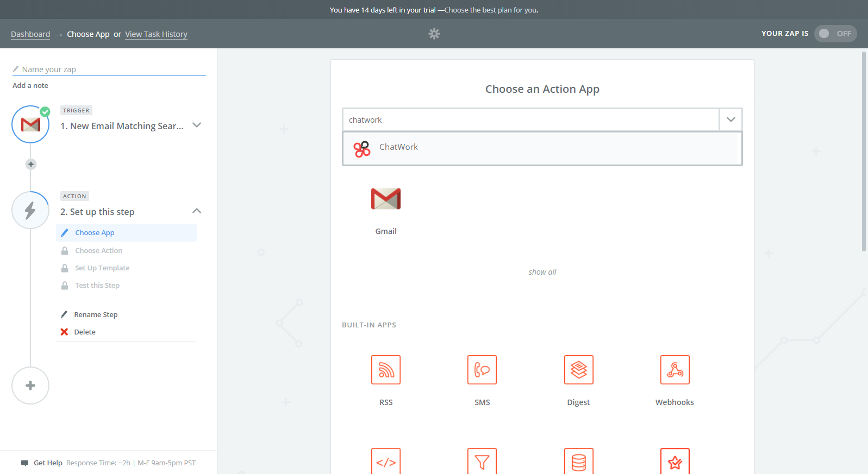Collapse the action step chevron
The image size is (868, 474).
point(197,211)
